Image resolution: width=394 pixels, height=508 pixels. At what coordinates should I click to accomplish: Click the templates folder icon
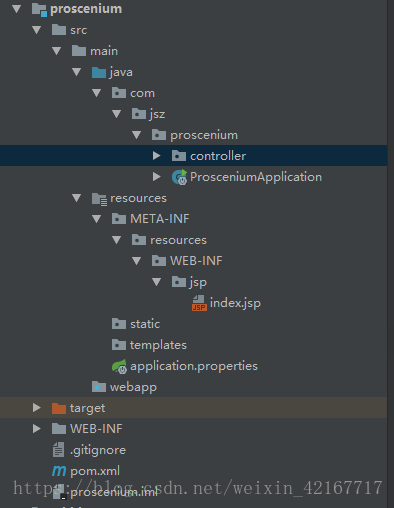coord(119,345)
